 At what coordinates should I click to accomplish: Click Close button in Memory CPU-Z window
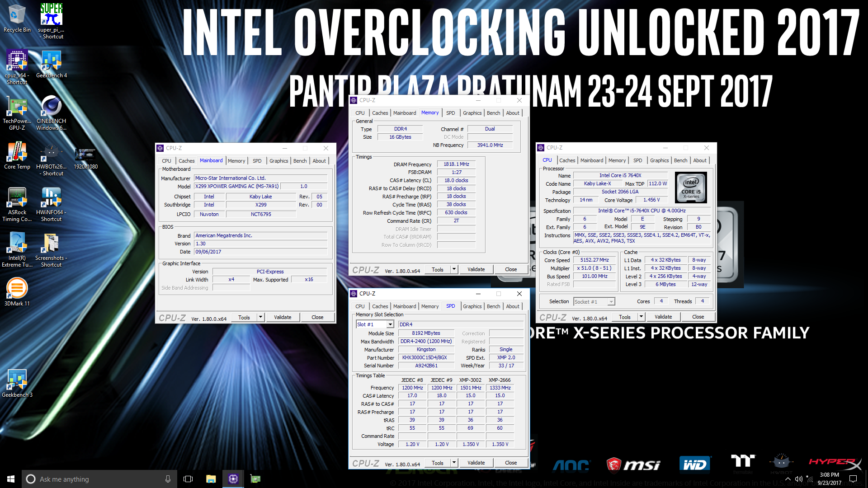pyautogui.click(x=511, y=269)
